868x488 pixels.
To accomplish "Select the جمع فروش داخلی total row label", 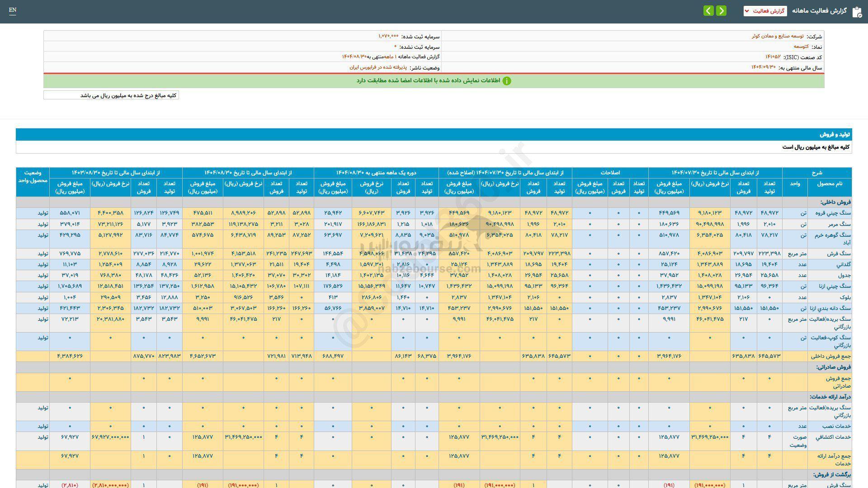I will point(831,356).
